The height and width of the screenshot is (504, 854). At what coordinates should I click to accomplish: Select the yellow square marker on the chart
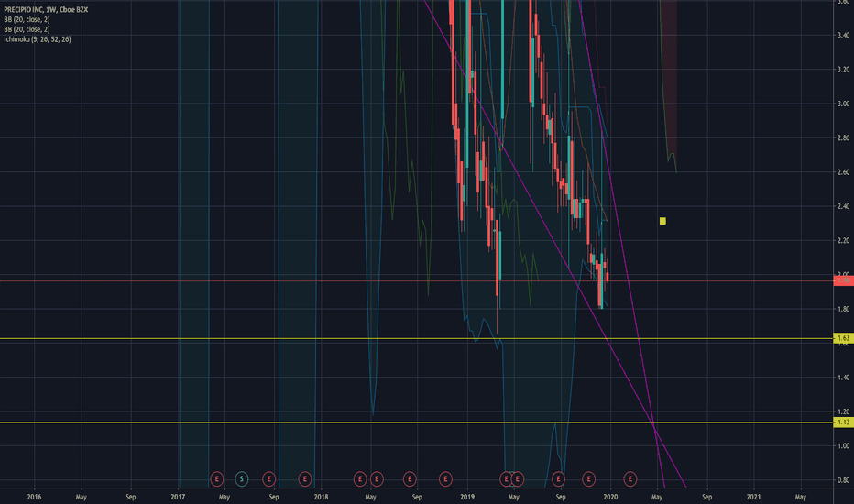[662, 221]
